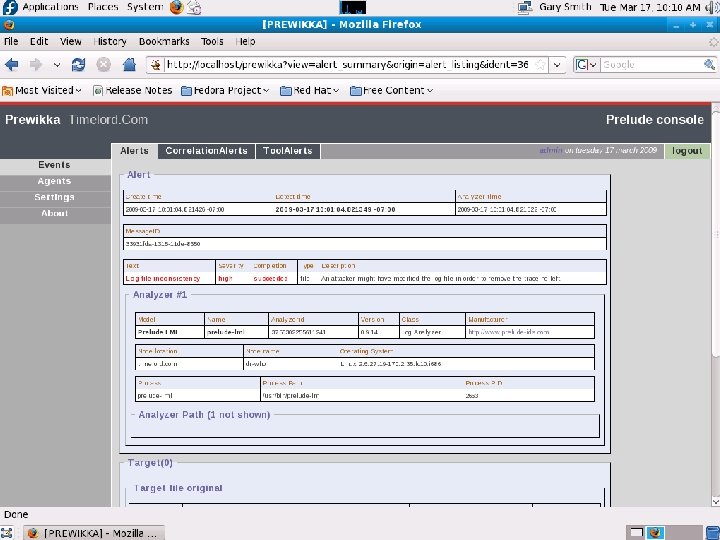Viewport: 720px width, 540px height.
Task: Open the Bookmarks menu
Action: click(164, 41)
